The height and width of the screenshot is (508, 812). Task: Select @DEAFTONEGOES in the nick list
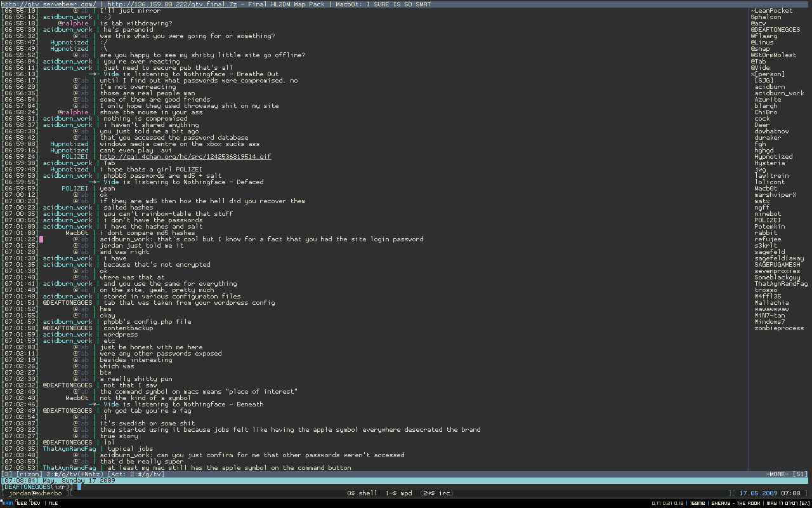[x=775, y=30]
